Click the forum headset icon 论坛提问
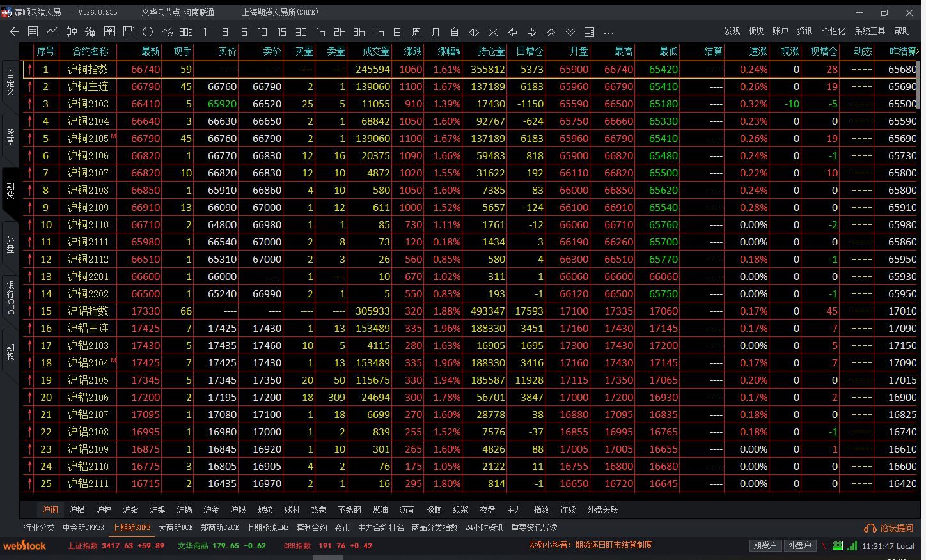926x560 pixels. click(x=888, y=528)
